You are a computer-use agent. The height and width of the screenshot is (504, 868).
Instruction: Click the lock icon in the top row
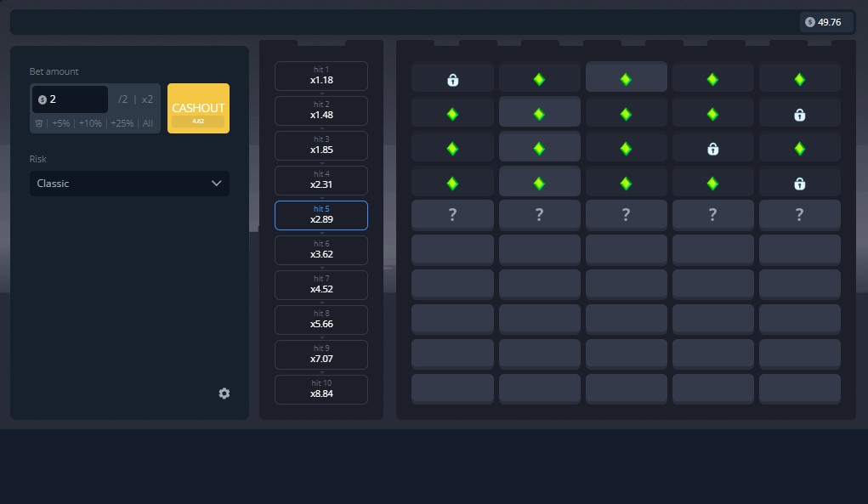452,80
